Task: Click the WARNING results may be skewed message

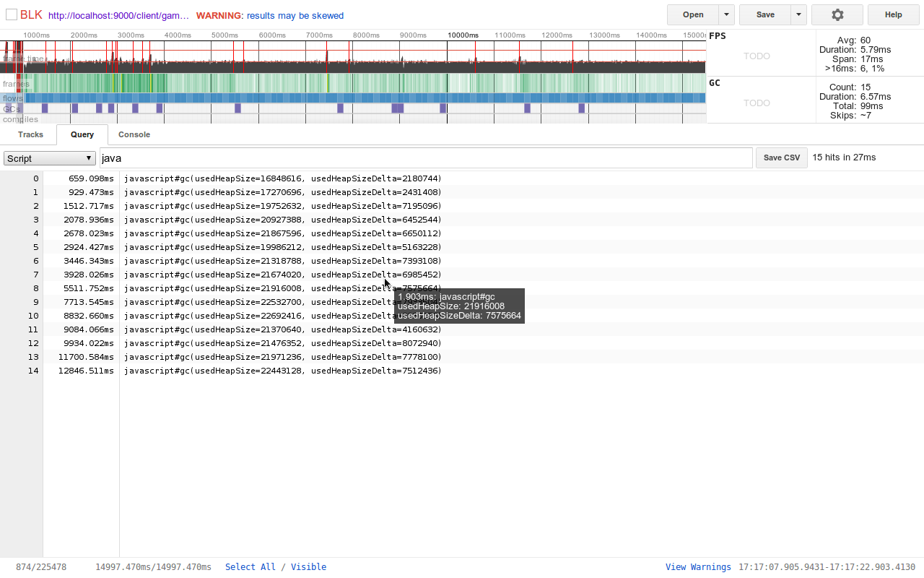Action: (270, 15)
